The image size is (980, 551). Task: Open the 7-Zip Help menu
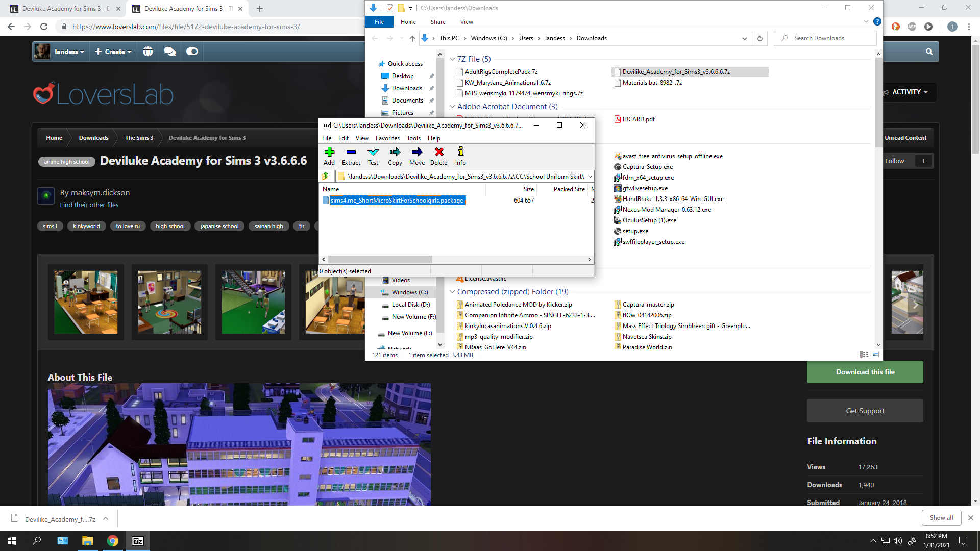434,138
